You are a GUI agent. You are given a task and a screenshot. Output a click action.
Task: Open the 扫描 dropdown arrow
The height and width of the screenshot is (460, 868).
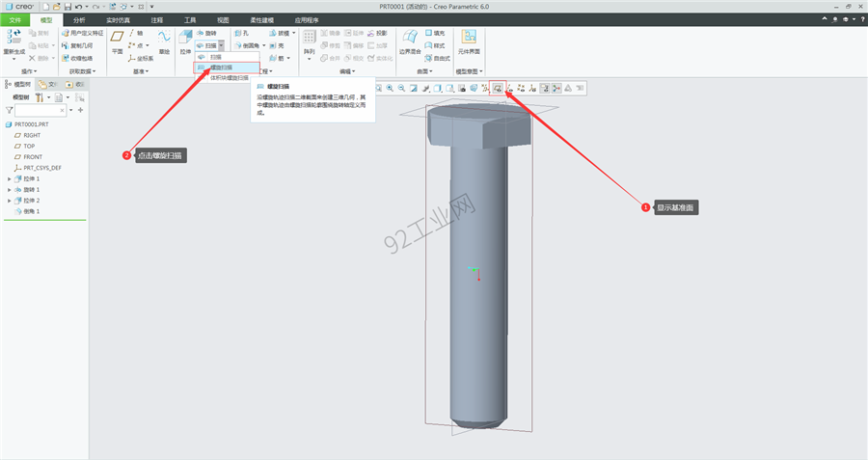pos(221,46)
